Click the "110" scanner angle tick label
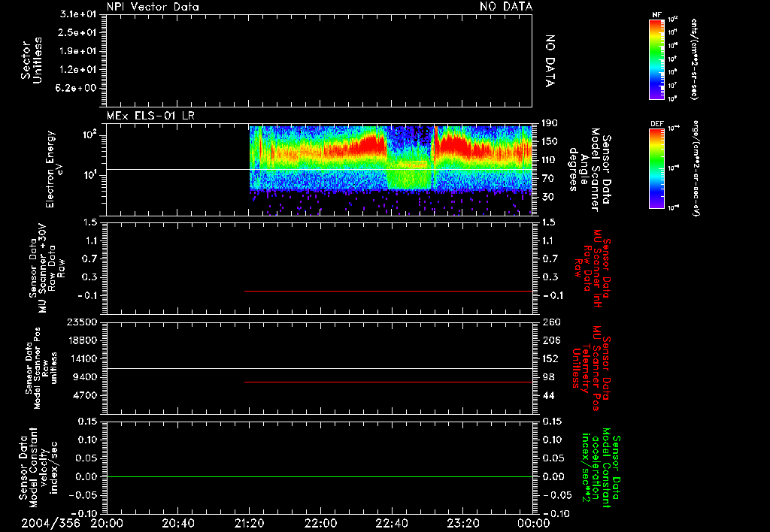 (550, 160)
